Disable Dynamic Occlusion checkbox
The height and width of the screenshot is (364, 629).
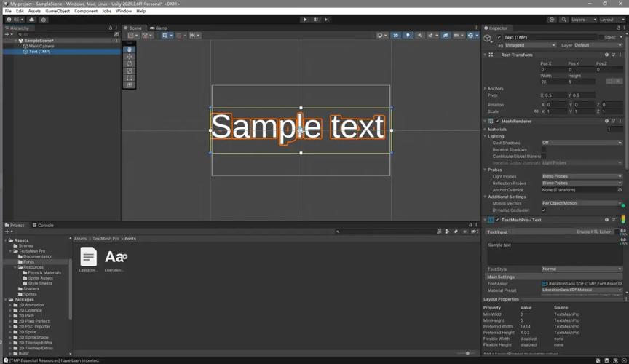544,210
